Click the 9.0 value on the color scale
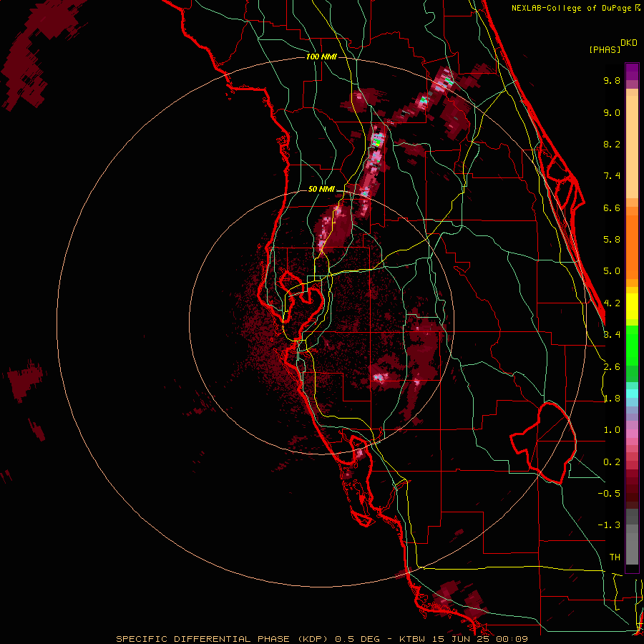 point(612,112)
